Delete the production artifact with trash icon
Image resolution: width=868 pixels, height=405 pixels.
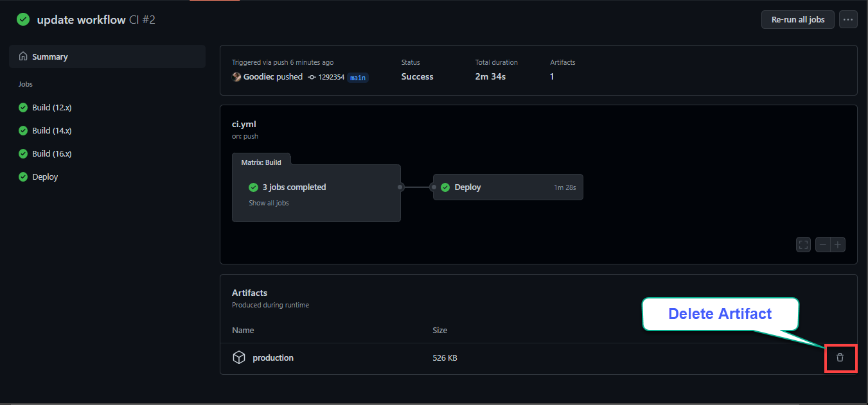pos(840,358)
